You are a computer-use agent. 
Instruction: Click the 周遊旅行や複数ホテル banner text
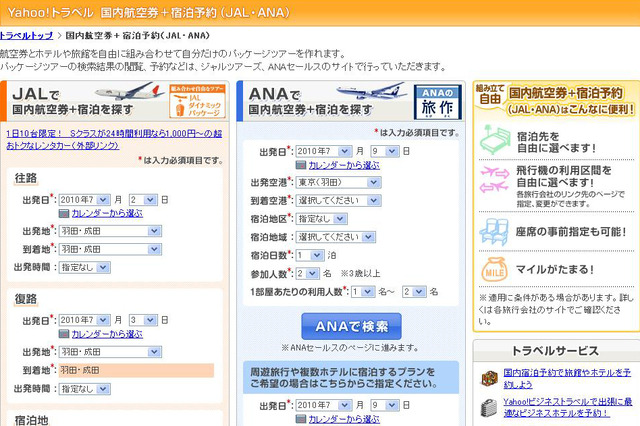[344, 378]
